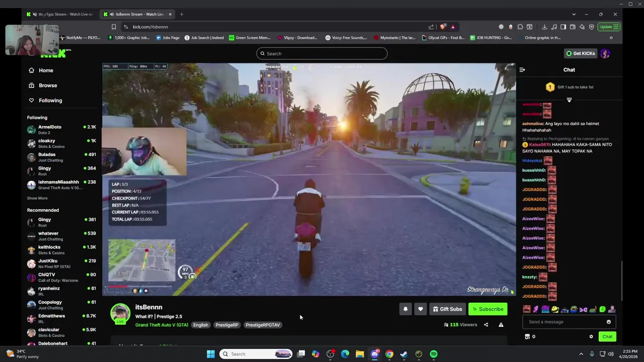Viewport: 644px width, 362px height.
Task: Click the Following heart icon in sidebar
Action: (31, 101)
